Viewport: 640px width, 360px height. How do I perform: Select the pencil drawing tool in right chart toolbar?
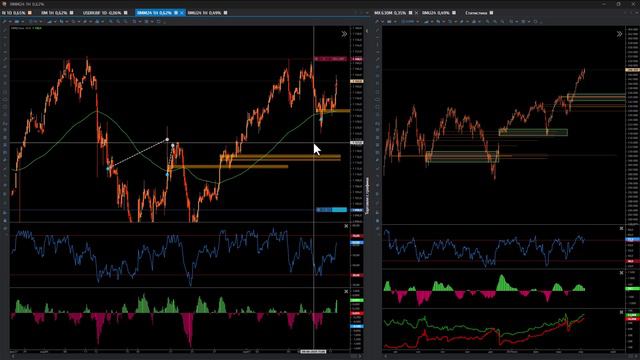[378, 22]
